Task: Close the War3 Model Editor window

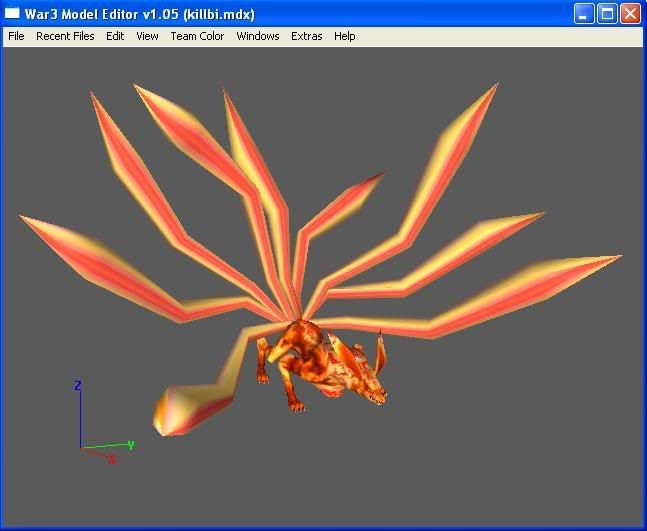Action: (630, 14)
